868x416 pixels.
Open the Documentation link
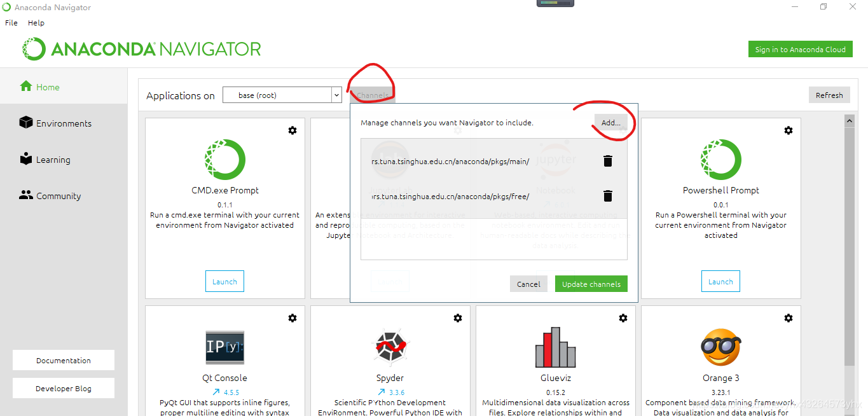click(x=64, y=360)
